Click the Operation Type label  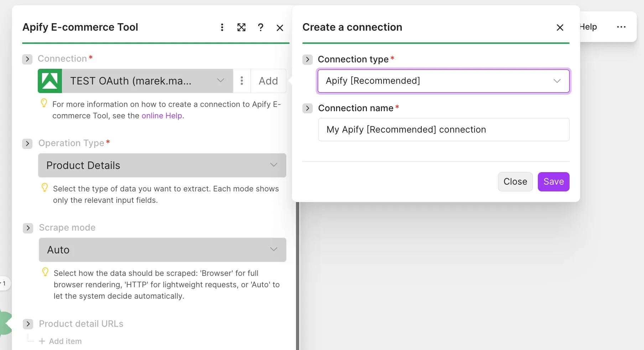pyautogui.click(x=71, y=143)
